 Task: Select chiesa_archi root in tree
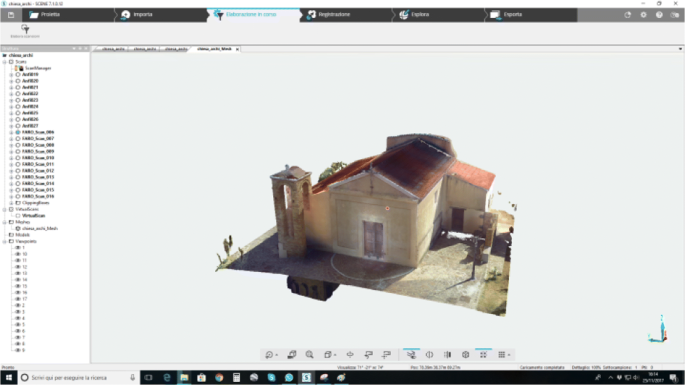[x=21, y=55]
